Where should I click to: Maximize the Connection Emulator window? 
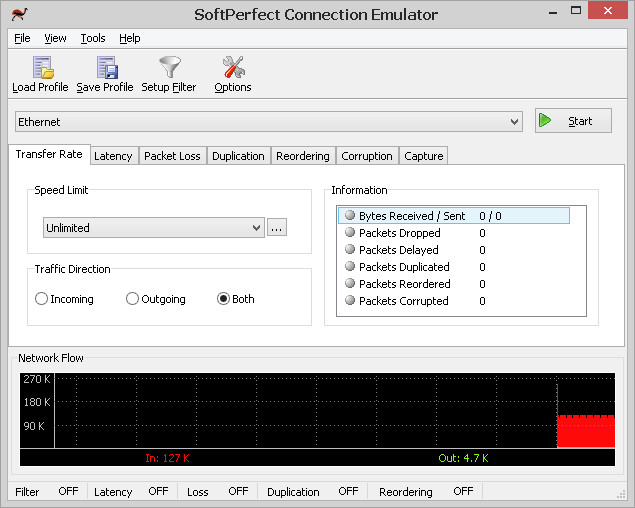click(x=575, y=11)
